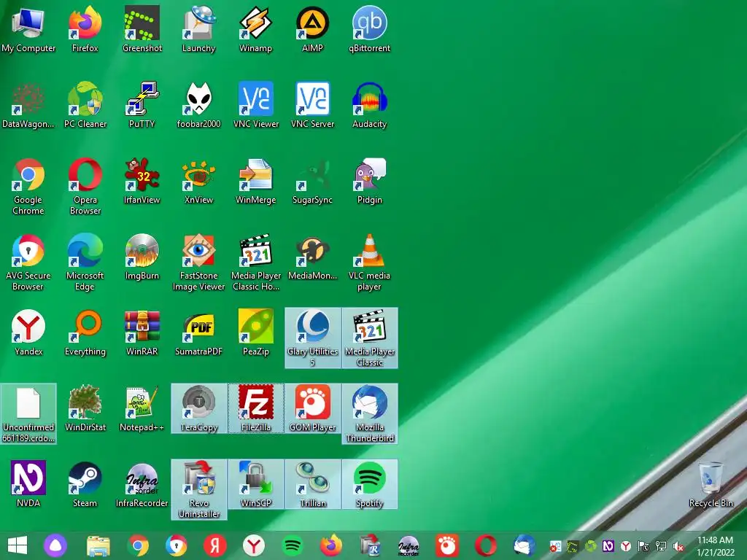Open Thunderbird from the taskbar
This screenshot has width=747, height=560.
pyautogui.click(x=525, y=545)
